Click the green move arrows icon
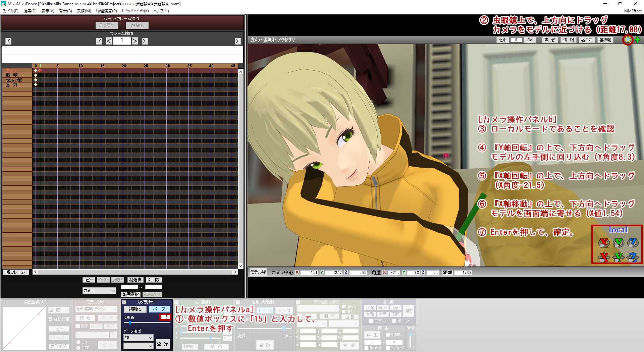The image size is (644, 352). tap(637, 40)
